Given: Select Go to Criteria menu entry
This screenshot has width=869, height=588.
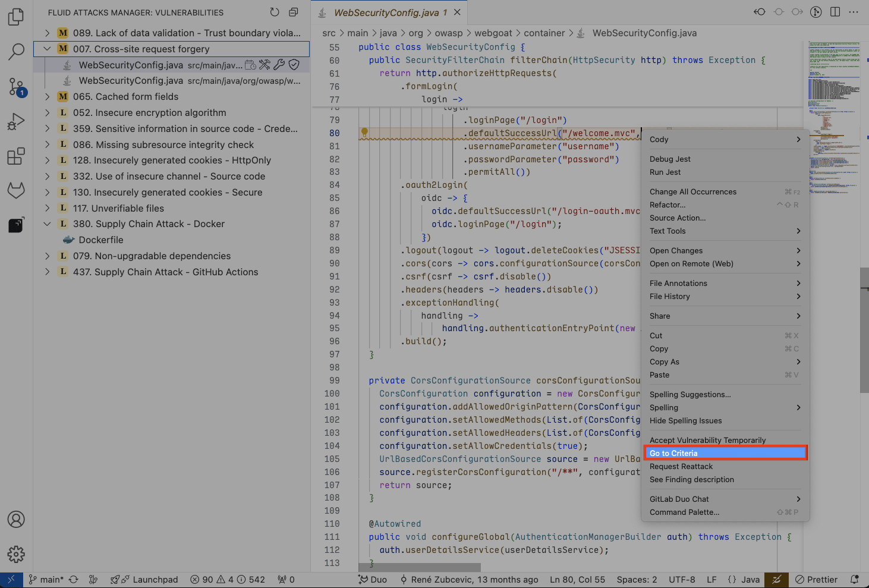Looking at the screenshot, I should click(725, 453).
